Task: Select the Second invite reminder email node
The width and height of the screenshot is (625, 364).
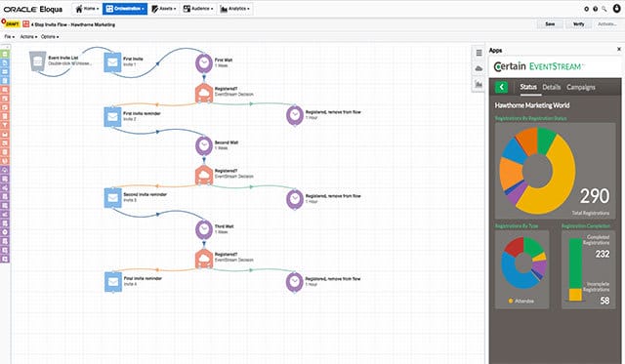Action: tap(113, 198)
